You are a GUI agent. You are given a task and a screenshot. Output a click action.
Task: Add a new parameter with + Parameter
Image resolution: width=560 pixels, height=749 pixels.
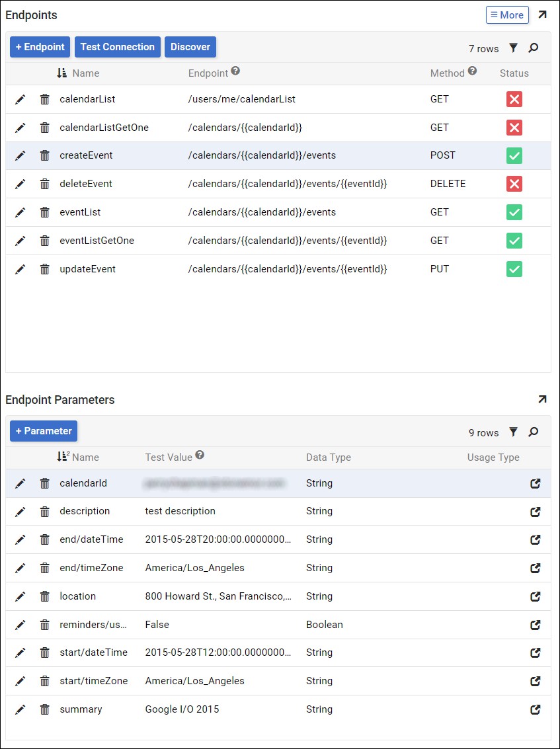coord(43,430)
